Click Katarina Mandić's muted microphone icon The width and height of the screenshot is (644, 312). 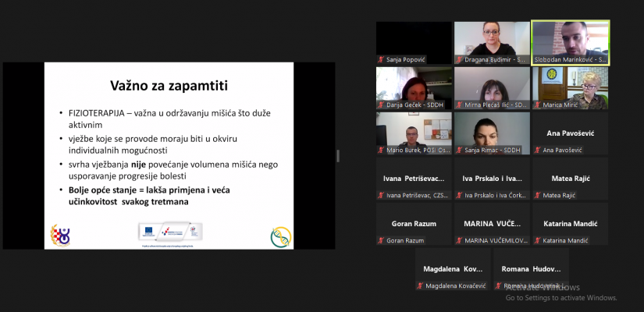click(537, 240)
